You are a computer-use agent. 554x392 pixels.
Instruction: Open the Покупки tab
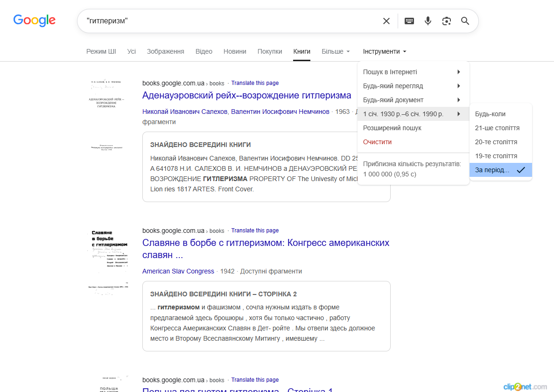pyautogui.click(x=270, y=51)
